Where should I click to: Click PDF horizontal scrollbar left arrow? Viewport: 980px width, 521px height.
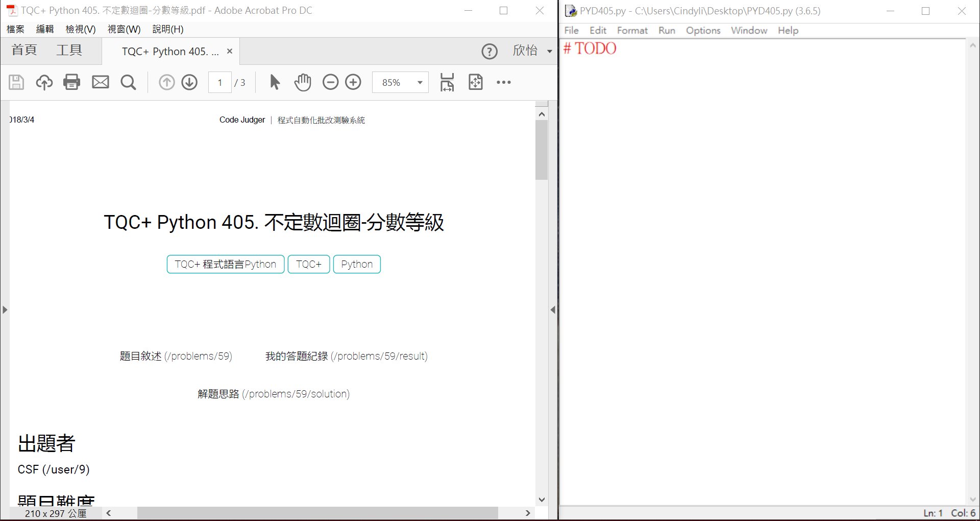(x=109, y=513)
